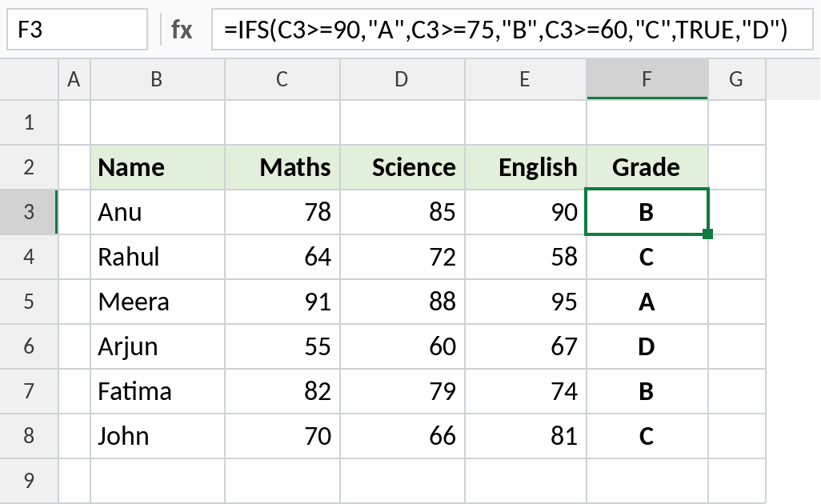Click Fatima's Maths score 82

click(x=282, y=391)
